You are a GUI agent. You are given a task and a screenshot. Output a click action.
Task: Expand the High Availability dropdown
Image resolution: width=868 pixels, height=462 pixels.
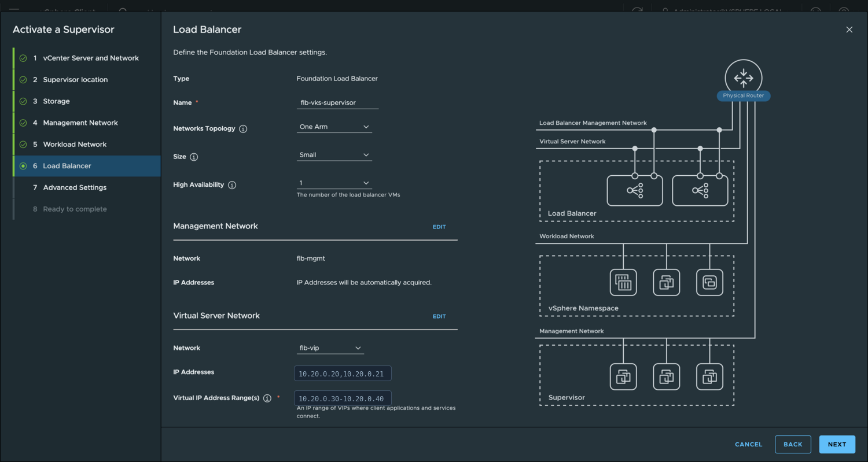point(334,183)
